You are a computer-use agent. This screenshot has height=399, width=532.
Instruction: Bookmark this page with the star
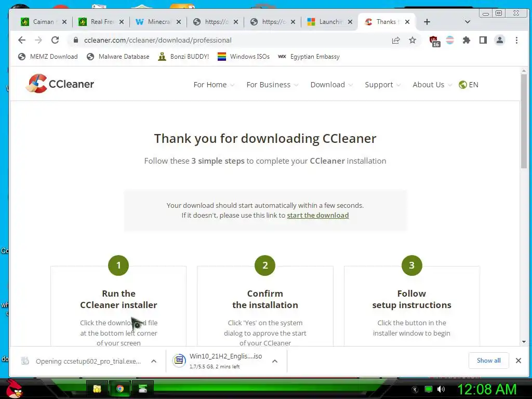pyautogui.click(x=412, y=41)
